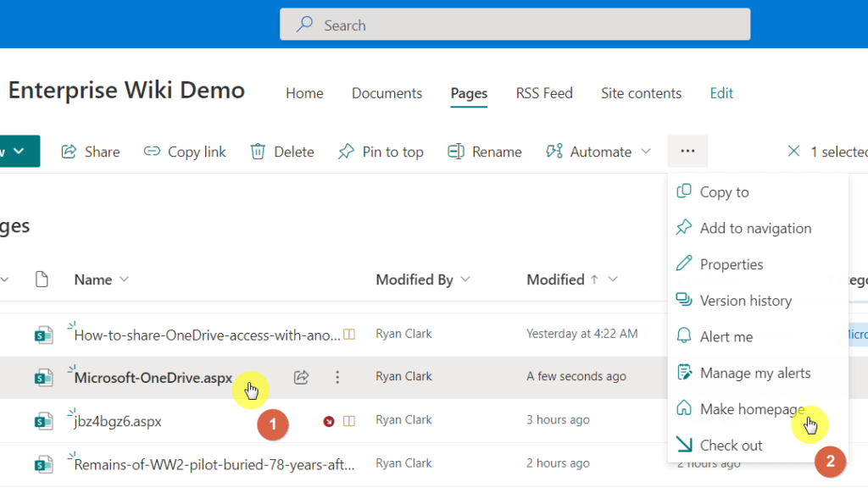Click the Alert me bell icon
This screenshot has width=868, height=493.
pos(684,335)
